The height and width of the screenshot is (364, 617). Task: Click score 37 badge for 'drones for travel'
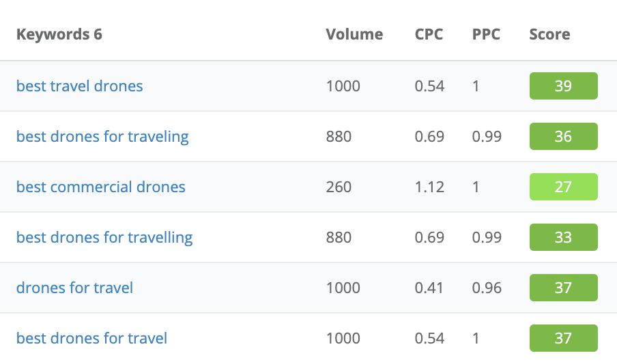pyautogui.click(x=563, y=288)
